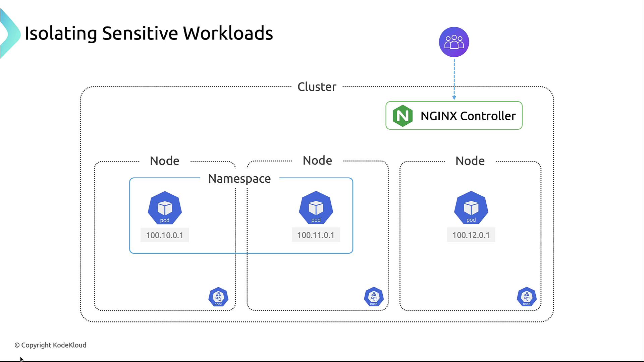This screenshot has width=644, height=362.
Task: Click the 100.10.0.1 IP address label
Action: coord(165,235)
